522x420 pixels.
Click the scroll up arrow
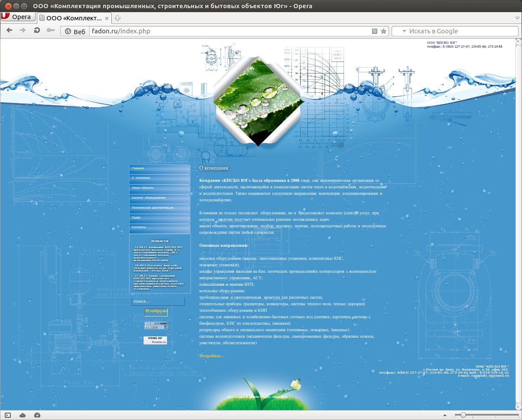pyautogui.click(x=519, y=42)
